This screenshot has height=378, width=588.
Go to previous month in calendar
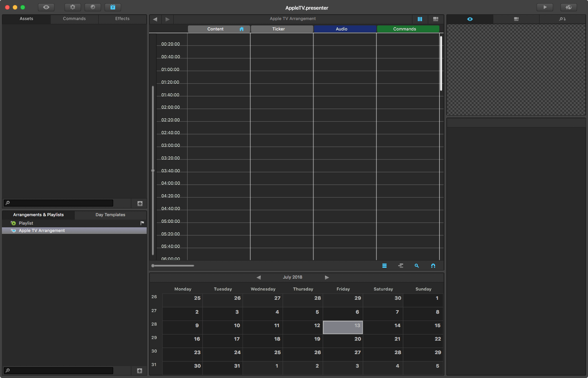click(258, 277)
